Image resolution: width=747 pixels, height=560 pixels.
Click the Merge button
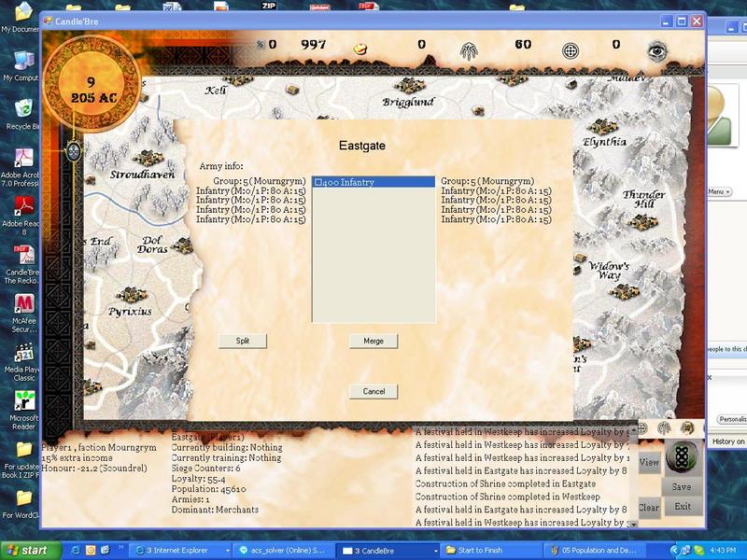pyautogui.click(x=373, y=341)
